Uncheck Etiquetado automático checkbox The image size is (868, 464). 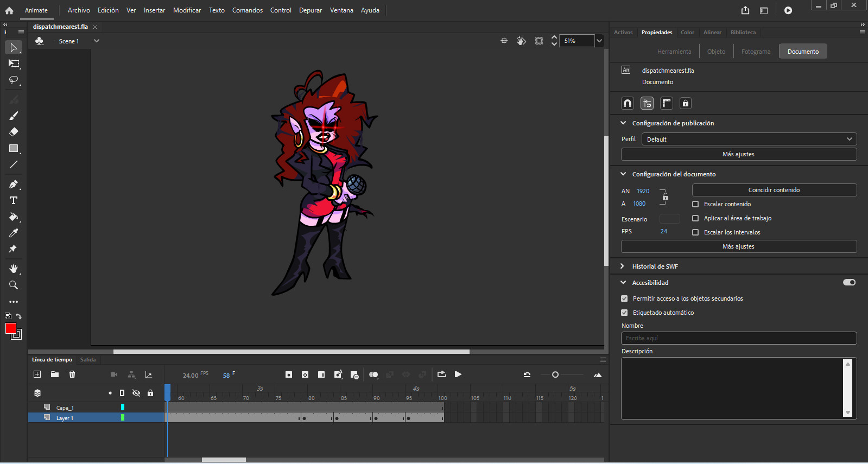tap(624, 313)
